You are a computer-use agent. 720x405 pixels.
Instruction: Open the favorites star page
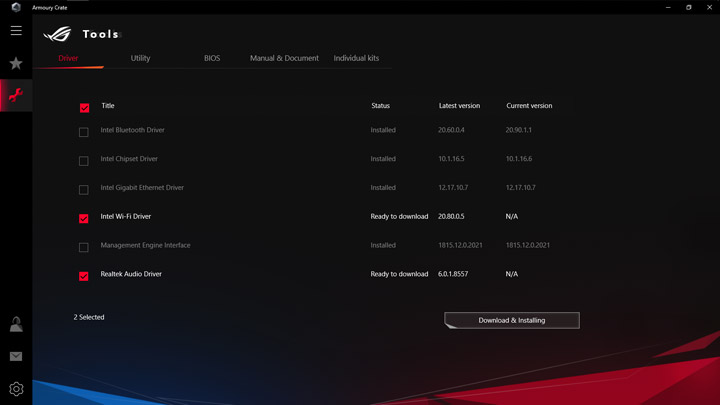point(16,63)
